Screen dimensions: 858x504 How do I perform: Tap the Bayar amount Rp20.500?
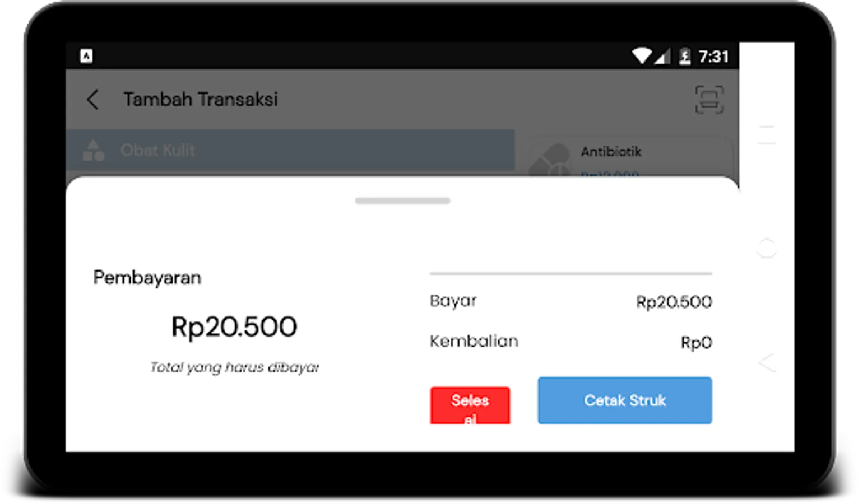coord(674,302)
